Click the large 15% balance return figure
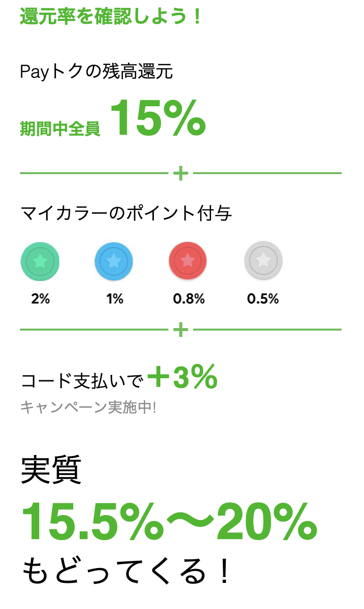Image resolution: width=364 pixels, height=609 pixels. (x=157, y=118)
